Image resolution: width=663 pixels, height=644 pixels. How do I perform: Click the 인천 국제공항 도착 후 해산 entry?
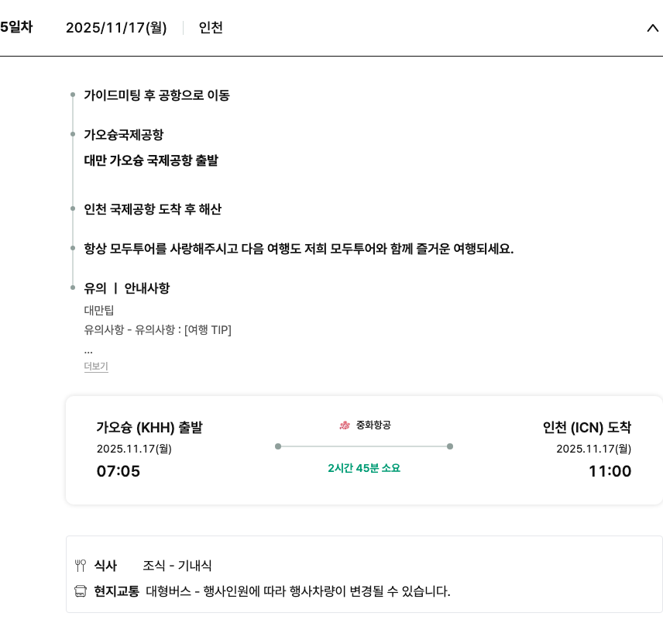click(153, 209)
